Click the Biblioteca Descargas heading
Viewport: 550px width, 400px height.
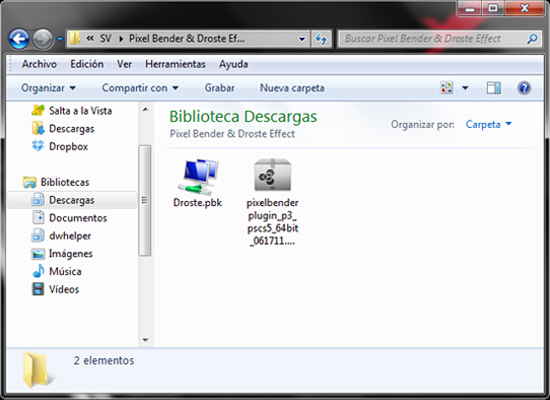coord(243,117)
